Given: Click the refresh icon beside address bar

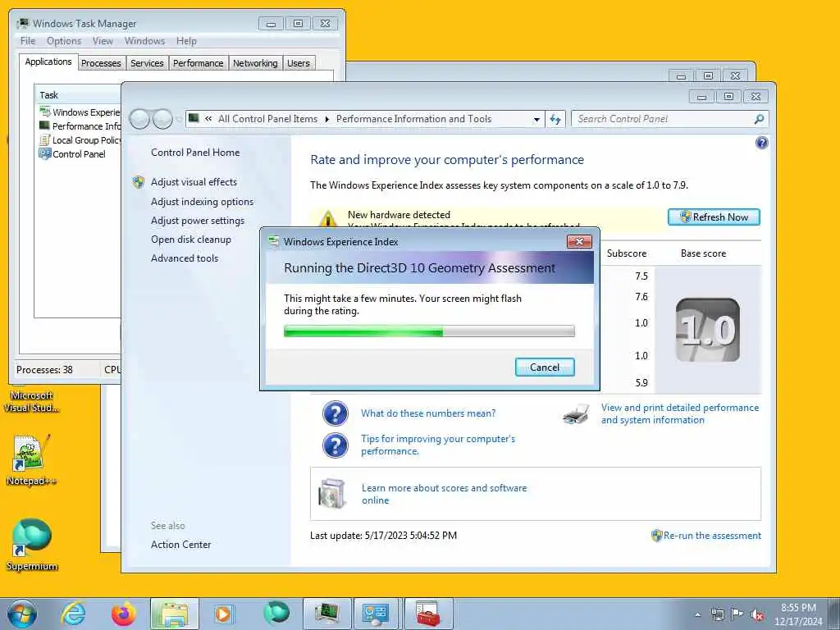Looking at the screenshot, I should click(555, 119).
